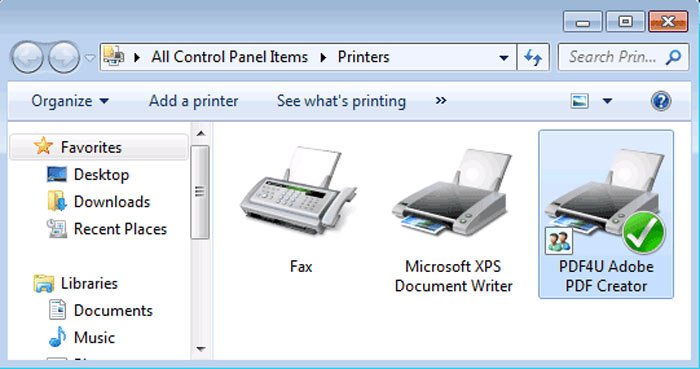Minimize the Printers window
This screenshot has height=369, width=700.
[x=583, y=21]
